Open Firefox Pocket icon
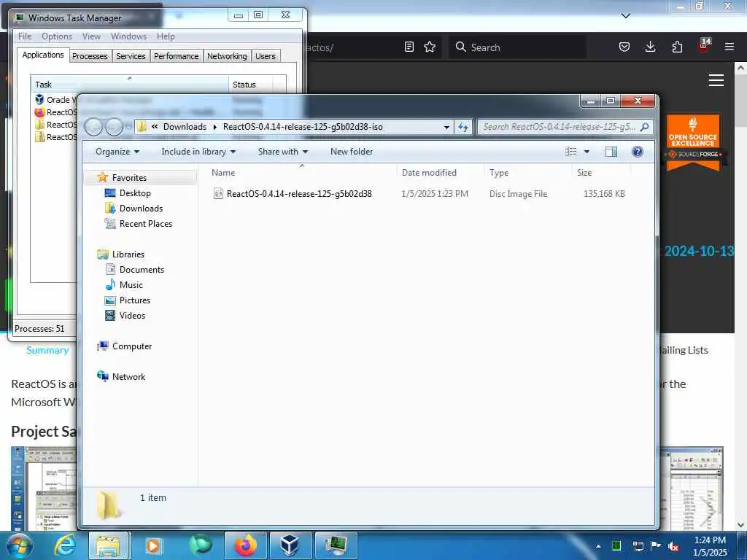The height and width of the screenshot is (560, 747). (624, 47)
